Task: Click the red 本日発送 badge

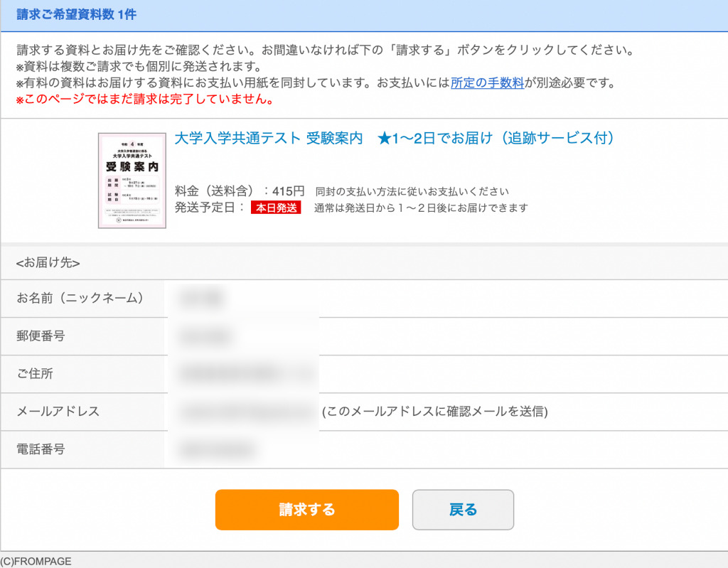Action: point(276,208)
